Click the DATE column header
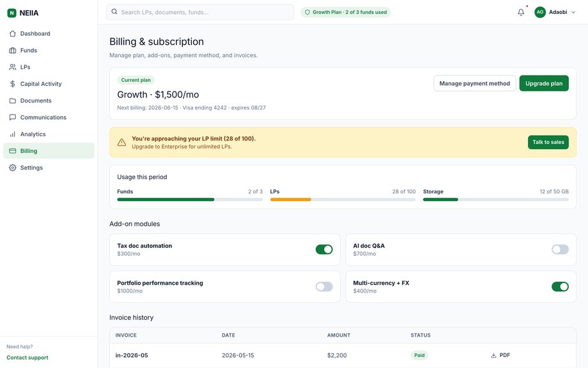 pos(228,335)
